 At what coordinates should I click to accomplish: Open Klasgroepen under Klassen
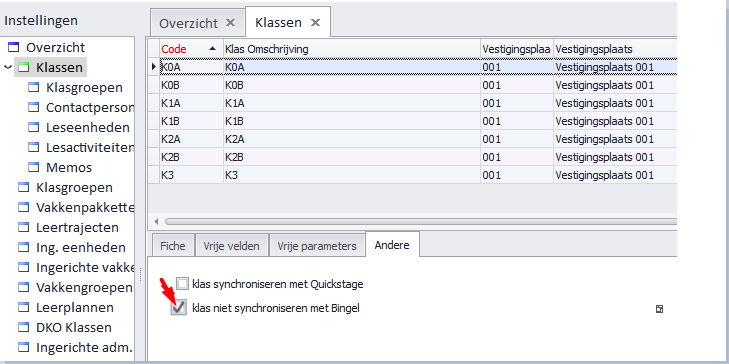pyautogui.click(x=84, y=87)
